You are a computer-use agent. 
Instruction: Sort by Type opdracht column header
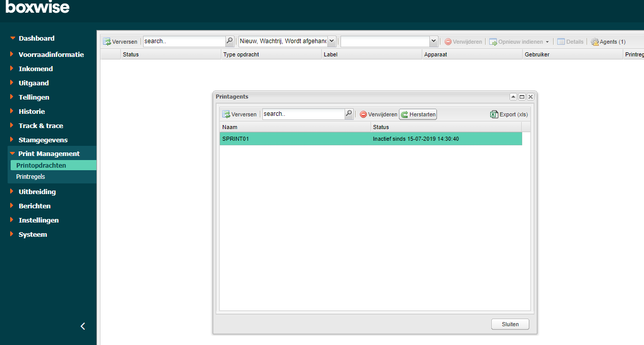click(272, 54)
